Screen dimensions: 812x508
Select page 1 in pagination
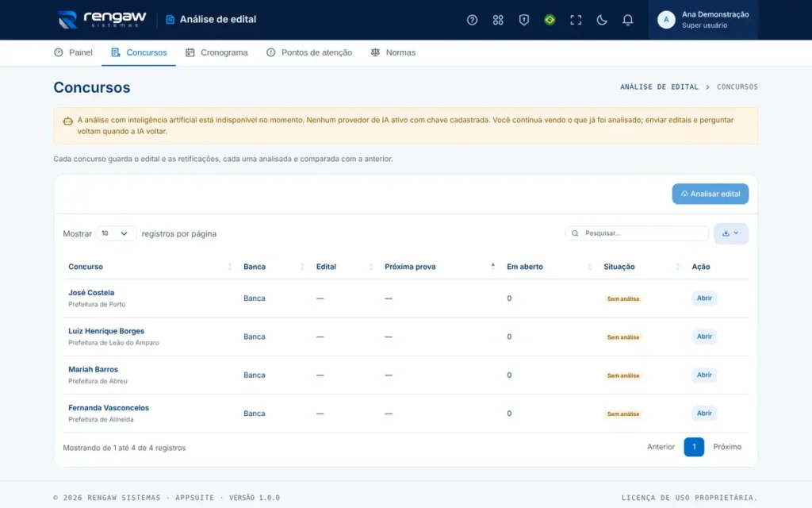tap(694, 447)
